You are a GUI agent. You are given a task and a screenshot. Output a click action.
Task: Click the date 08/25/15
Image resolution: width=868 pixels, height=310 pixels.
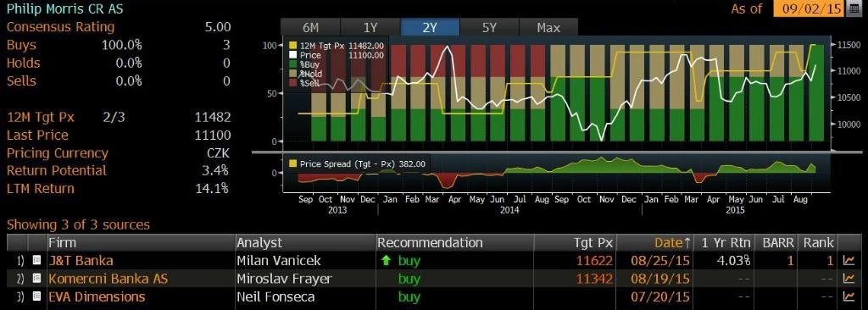[660, 261]
